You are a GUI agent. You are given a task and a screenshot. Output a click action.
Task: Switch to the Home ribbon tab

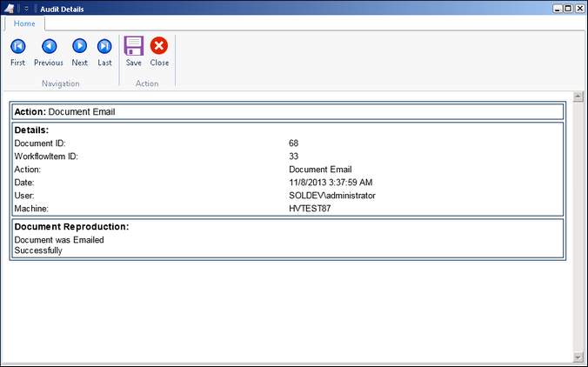24,23
